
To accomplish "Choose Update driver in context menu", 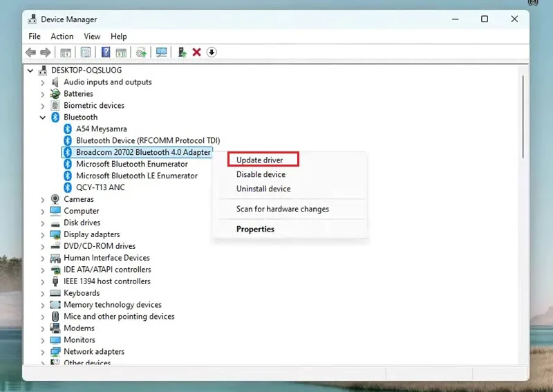I will tap(260, 160).
